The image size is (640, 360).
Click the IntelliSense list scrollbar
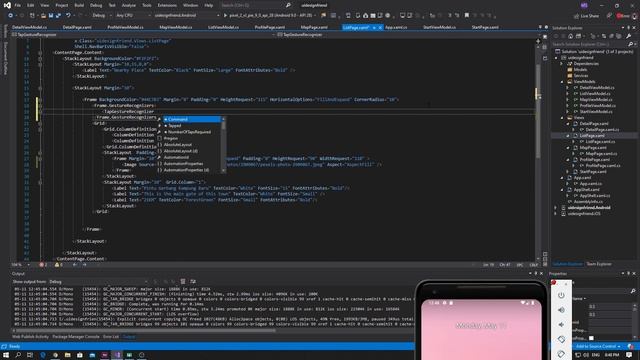[x=223, y=144]
